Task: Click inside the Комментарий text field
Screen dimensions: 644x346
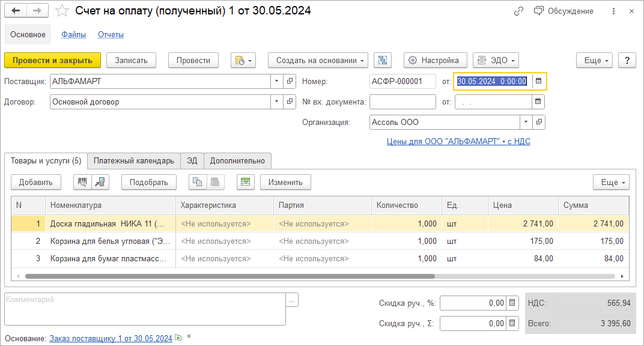Action: pyautogui.click(x=144, y=309)
